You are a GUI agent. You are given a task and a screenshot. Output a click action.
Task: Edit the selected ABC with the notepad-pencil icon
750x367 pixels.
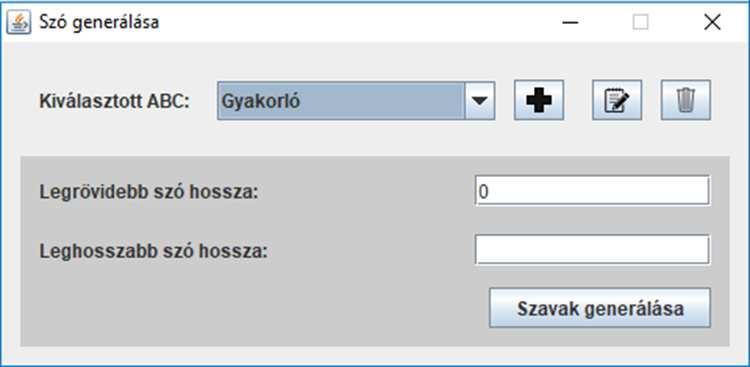point(617,100)
